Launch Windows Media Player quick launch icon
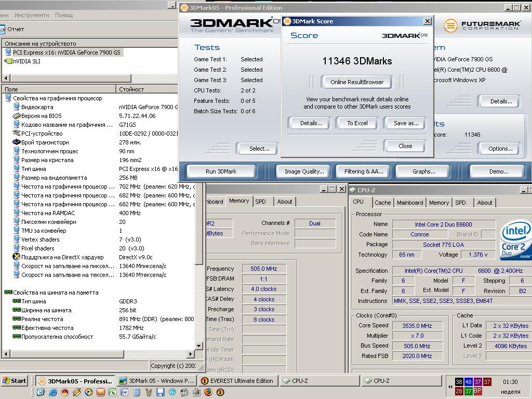This screenshot has height=399, width=532. pyautogui.click(x=88, y=392)
